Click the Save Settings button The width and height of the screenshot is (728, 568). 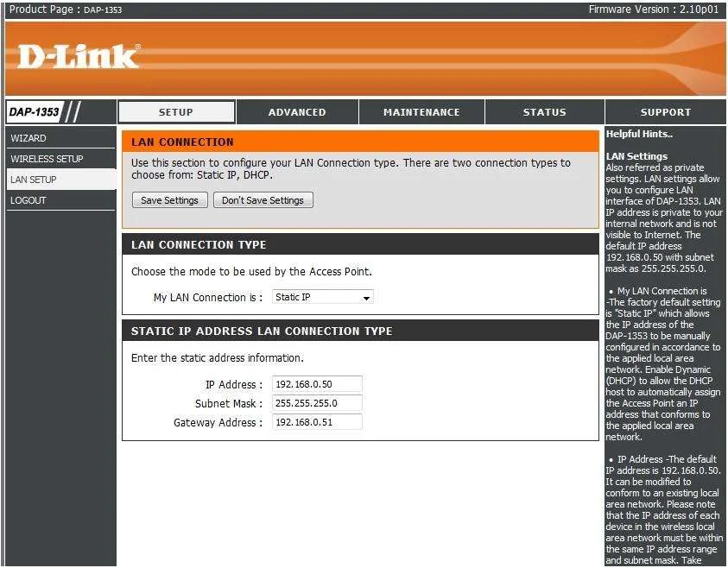[169, 200]
